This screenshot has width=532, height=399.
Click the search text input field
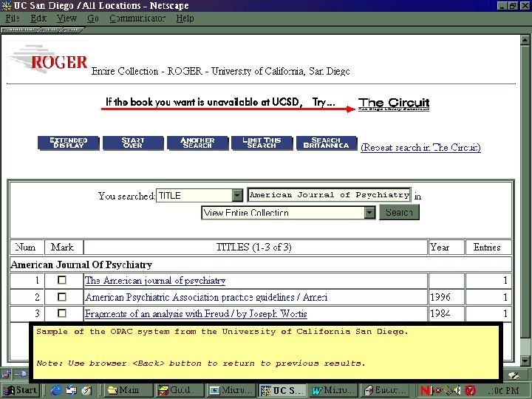coord(329,195)
